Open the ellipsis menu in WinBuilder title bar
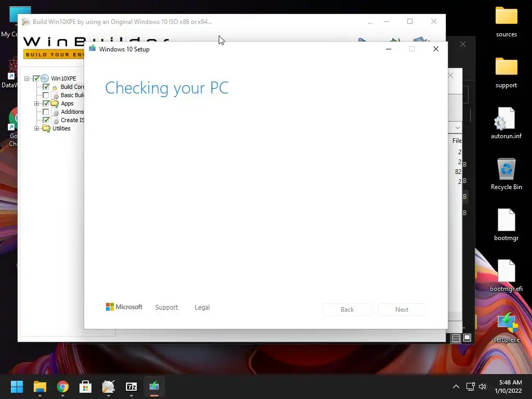 (x=370, y=22)
